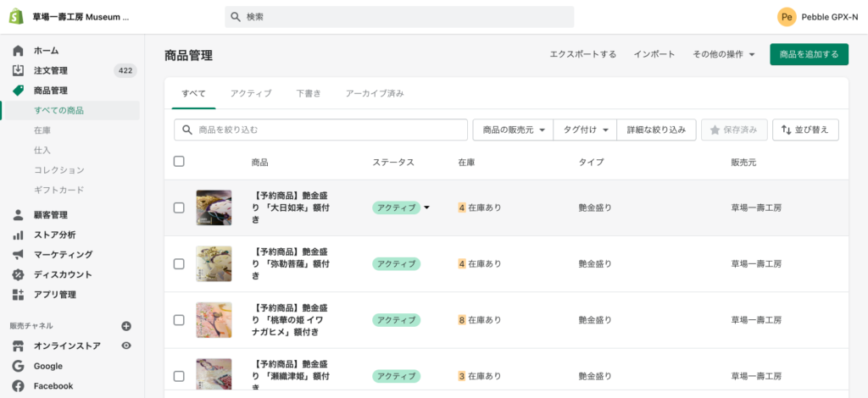Image resolution: width=868 pixels, height=398 pixels.
Task: Click the マーケティング megaphone icon
Action: pyautogui.click(x=18, y=255)
